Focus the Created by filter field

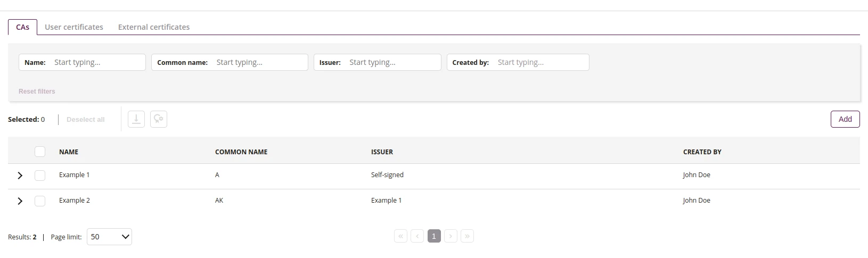(518, 62)
